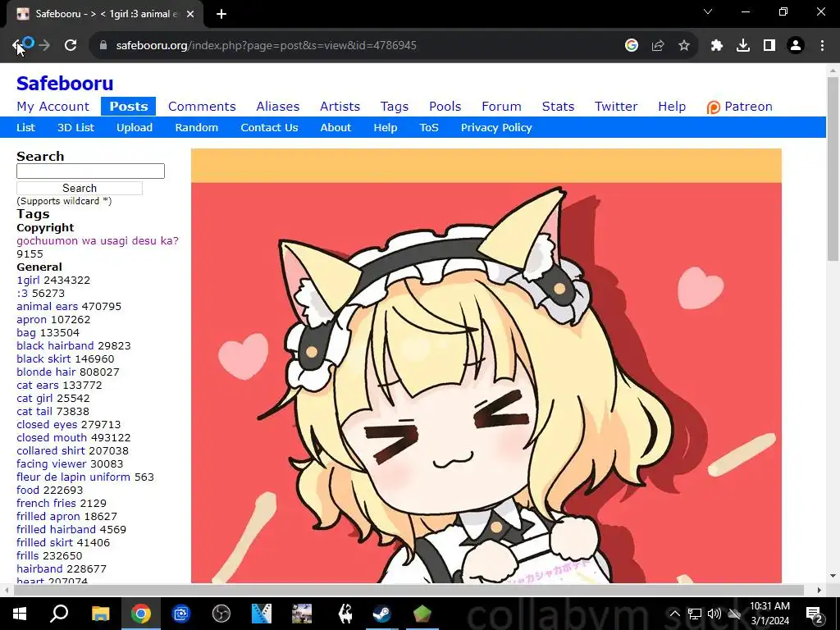Open the About page
Image resolution: width=840 pixels, height=630 pixels.
336,127
